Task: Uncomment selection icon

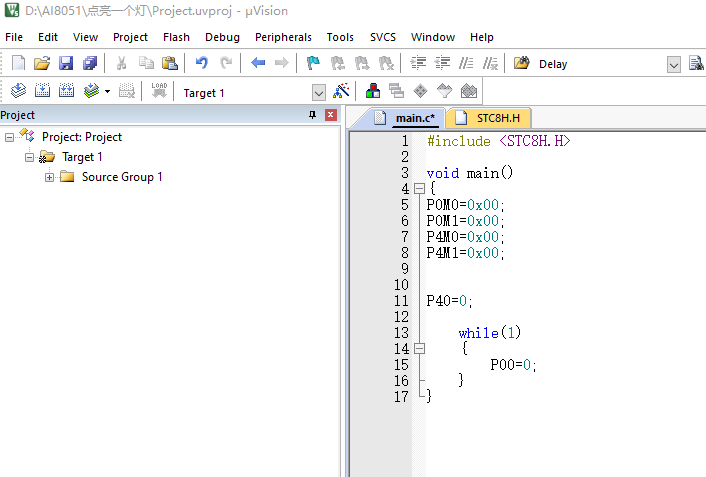Action: [x=490, y=63]
